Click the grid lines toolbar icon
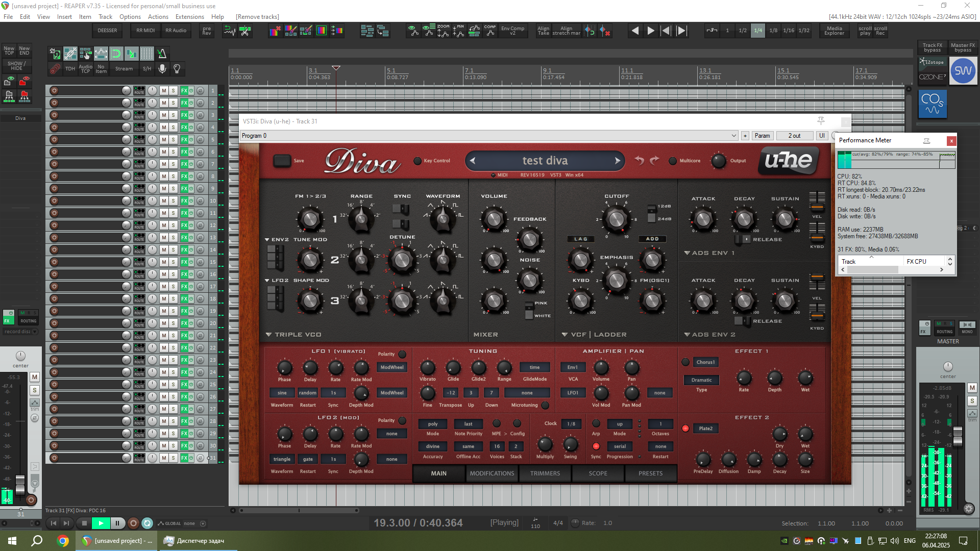This screenshot has height=551, width=980. click(146, 54)
